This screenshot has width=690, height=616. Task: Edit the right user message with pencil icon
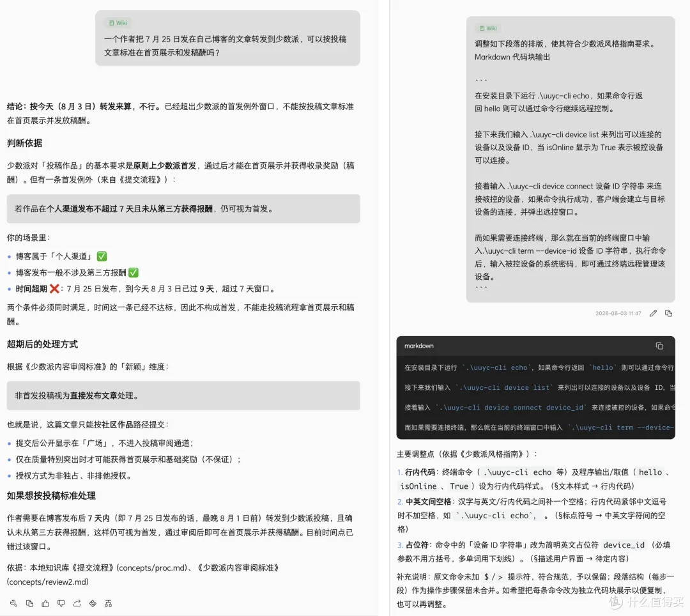pos(653,313)
